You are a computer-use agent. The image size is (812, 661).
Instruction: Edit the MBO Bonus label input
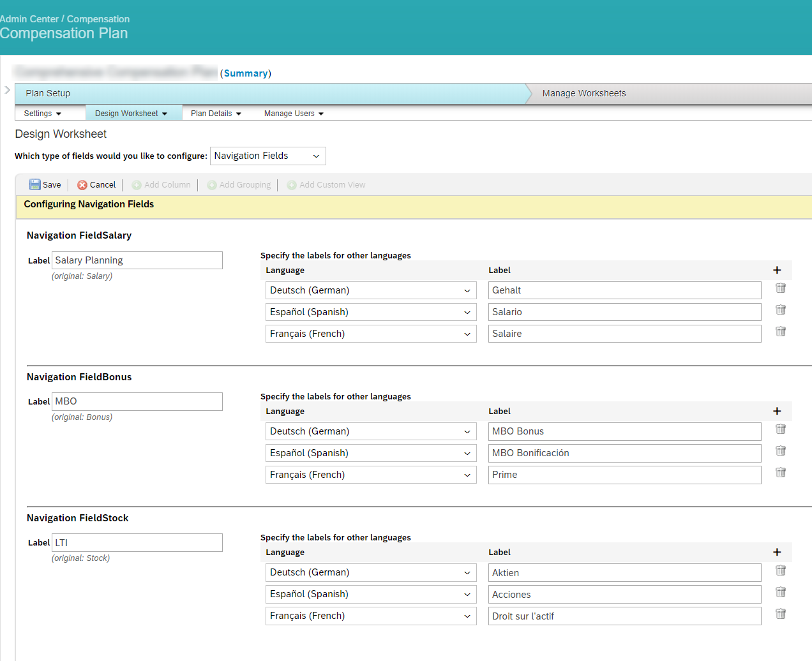pyautogui.click(x=625, y=431)
